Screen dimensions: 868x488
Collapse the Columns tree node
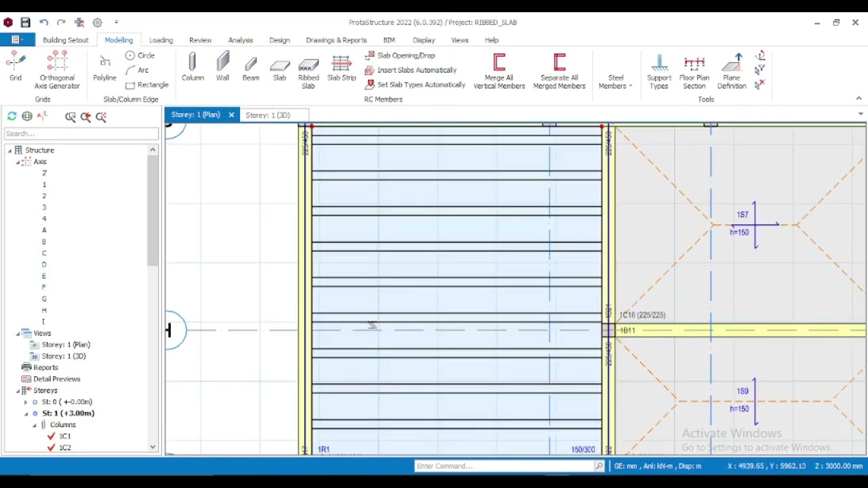35,425
